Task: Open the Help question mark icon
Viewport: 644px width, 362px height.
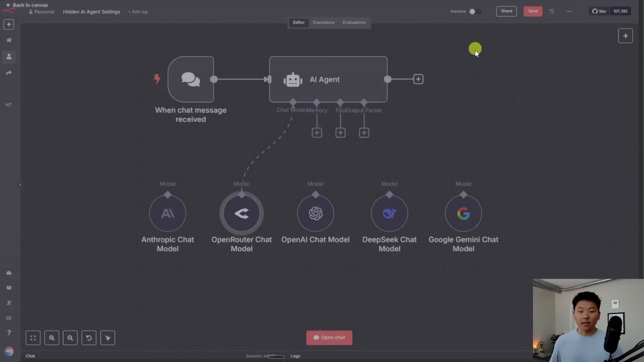Action: point(9,333)
